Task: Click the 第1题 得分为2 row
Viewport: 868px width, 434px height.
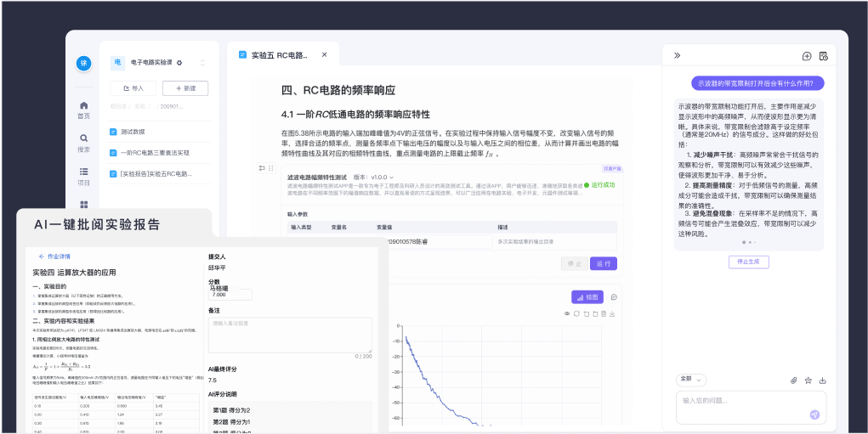Action: click(x=231, y=410)
